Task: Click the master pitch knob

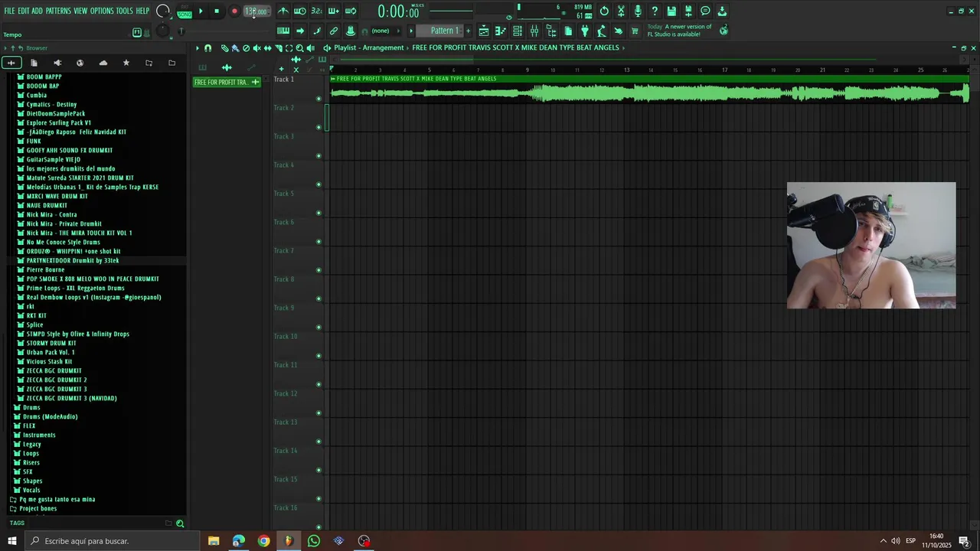Action: (x=162, y=31)
